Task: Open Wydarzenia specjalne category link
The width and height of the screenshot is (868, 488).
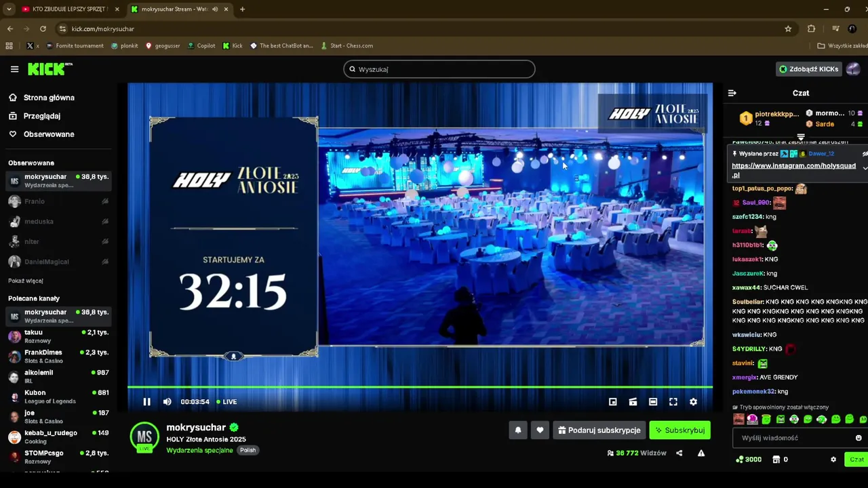Action: tap(199, 450)
